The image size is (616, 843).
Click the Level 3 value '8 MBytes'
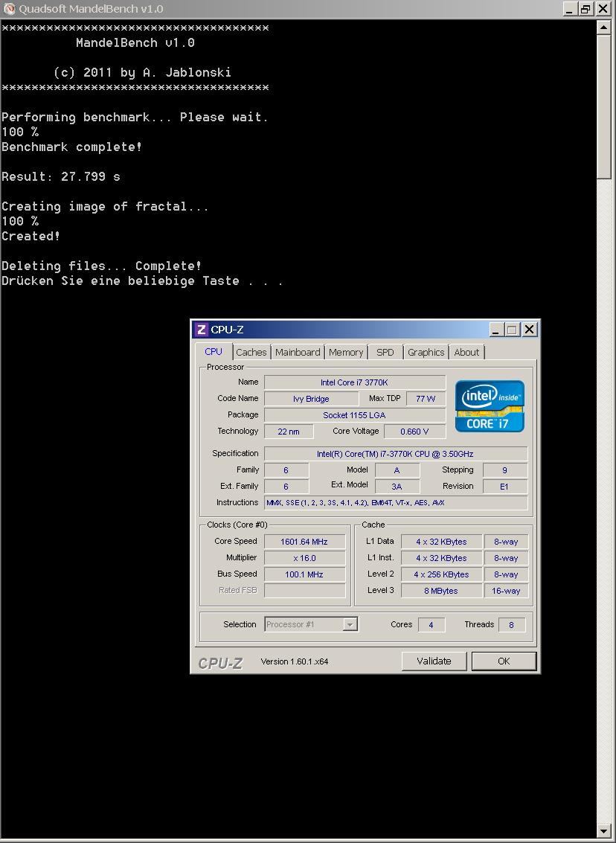tap(441, 590)
